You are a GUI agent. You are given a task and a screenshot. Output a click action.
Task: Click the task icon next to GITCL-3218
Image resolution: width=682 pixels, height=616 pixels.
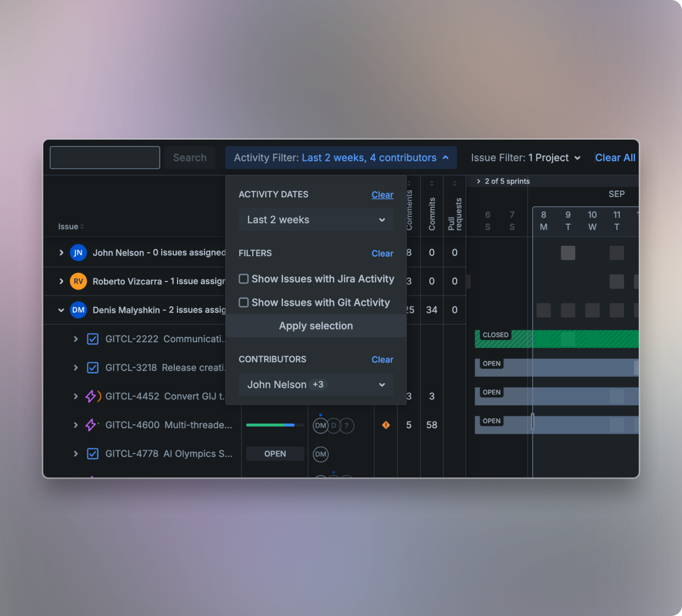click(x=93, y=368)
